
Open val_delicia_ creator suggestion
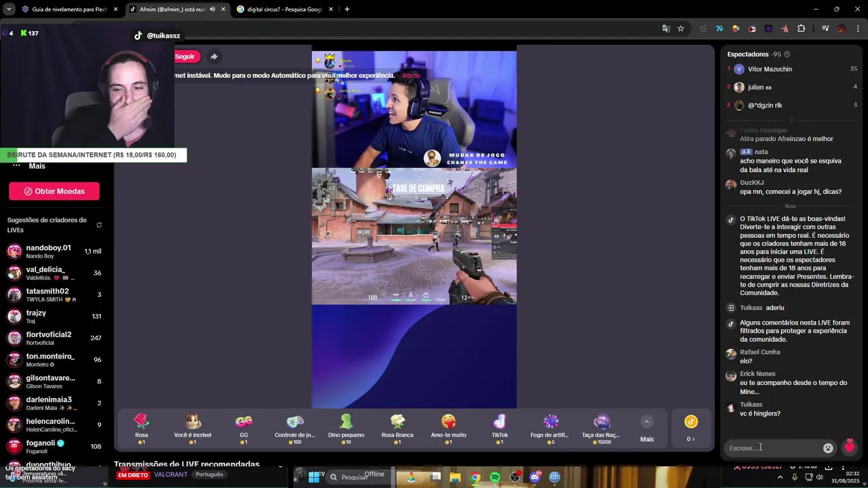tap(54, 272)
